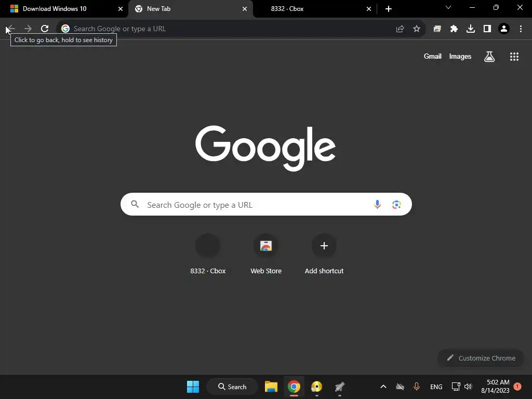The width and height of the screenshot is (532, 399).
Task: Close the 8332 · Cbox tab
Action: tap(369, 9)
